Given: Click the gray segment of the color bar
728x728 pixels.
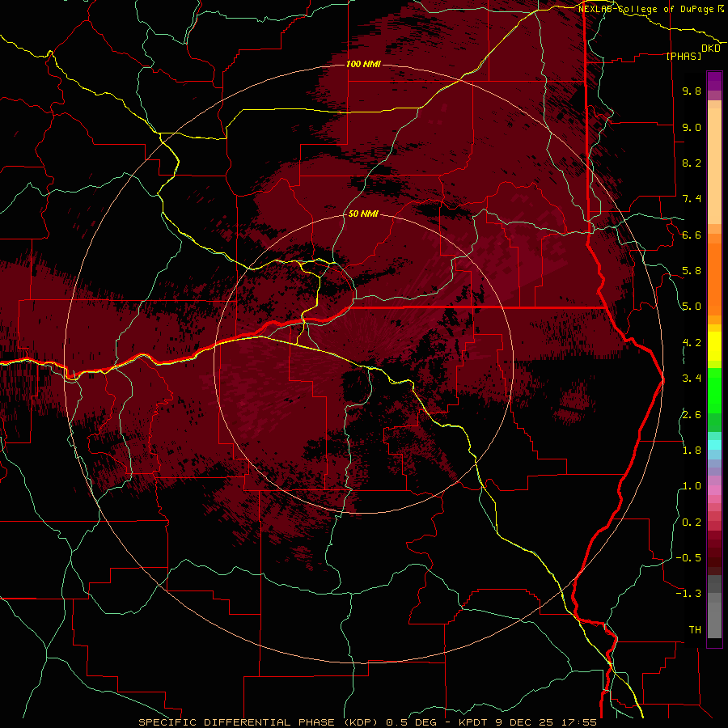Looking at the screenshot, I should [714, 608].
